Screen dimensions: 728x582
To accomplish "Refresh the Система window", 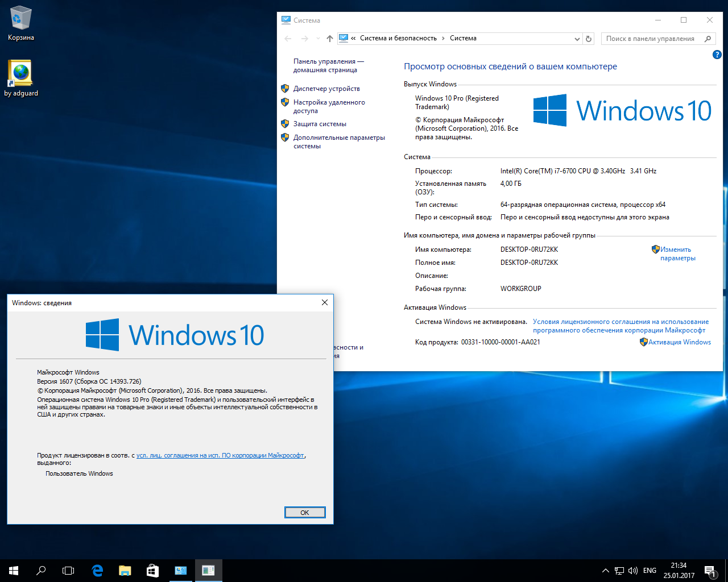I will 589,39.
